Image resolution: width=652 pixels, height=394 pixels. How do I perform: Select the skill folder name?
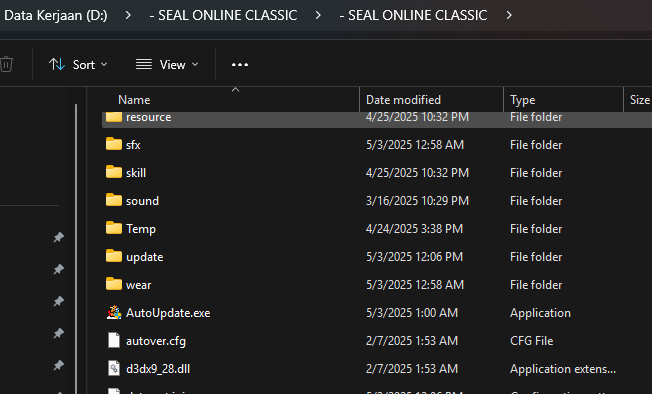(136, 172)
